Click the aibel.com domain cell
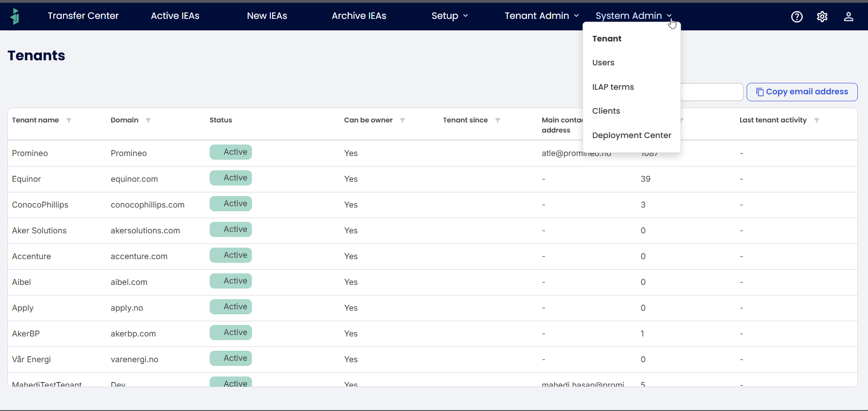The height and width of the screenshot is (411, 868). pos(129,282)
